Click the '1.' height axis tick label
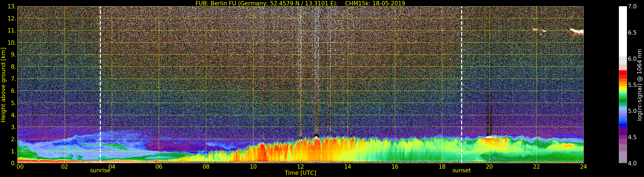644x177 pixels. pyautogui.click(x=13, y=151)
